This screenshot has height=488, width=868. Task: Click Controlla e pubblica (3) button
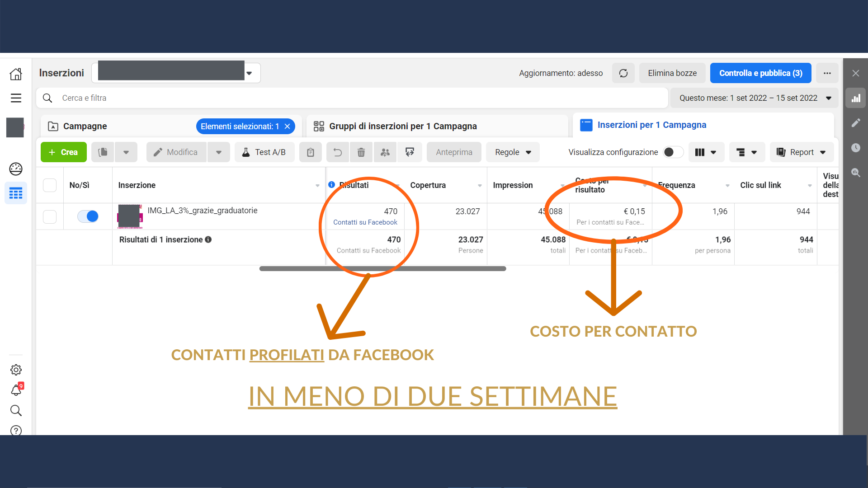click(x=760, y=73)
